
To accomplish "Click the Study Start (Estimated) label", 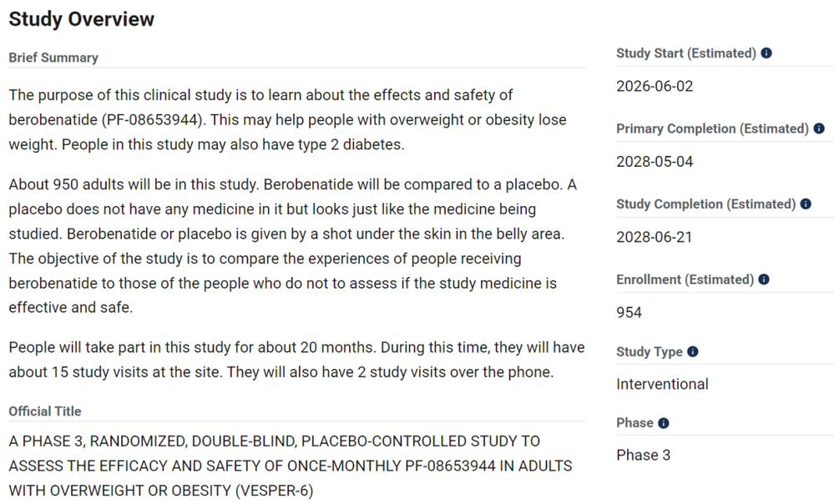I will pyautogui.click(x=686, y=53).
